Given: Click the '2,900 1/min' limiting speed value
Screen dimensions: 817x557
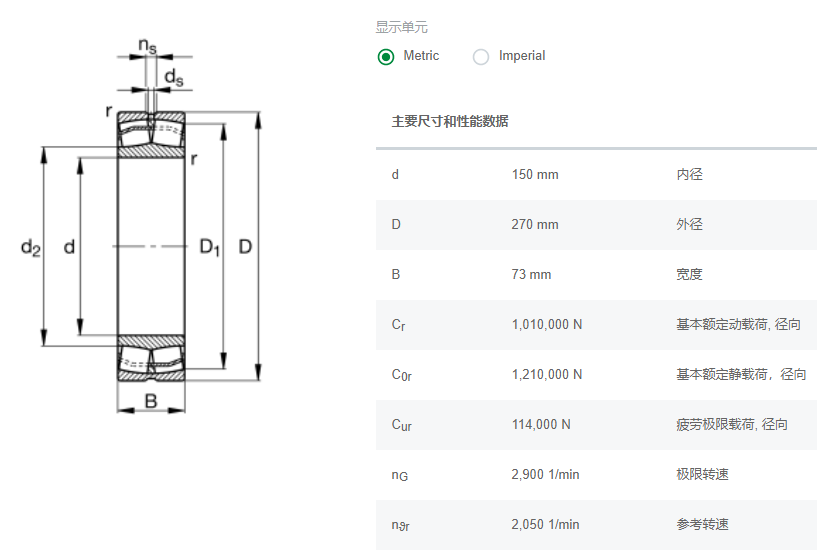Looking at the screenshot, I should pyautogui.click(x=546, y=475).
